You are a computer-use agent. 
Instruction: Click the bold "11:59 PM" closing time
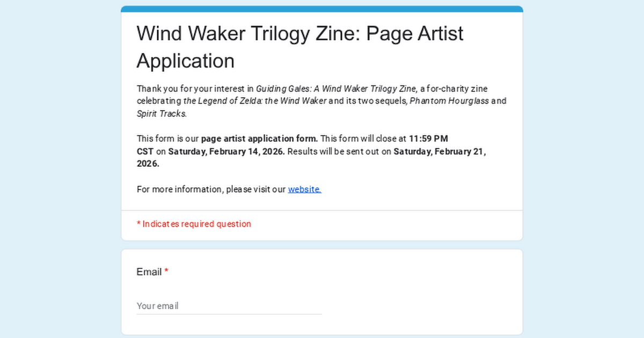[x=428, y=139]
